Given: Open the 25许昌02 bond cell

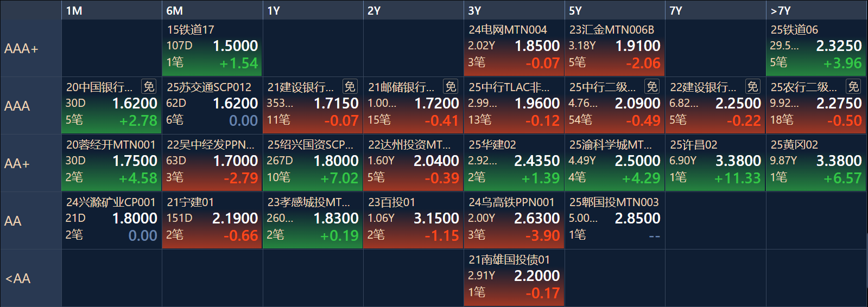Looking at the screenshot, I should pyautogui.click(x=715, y=163).
